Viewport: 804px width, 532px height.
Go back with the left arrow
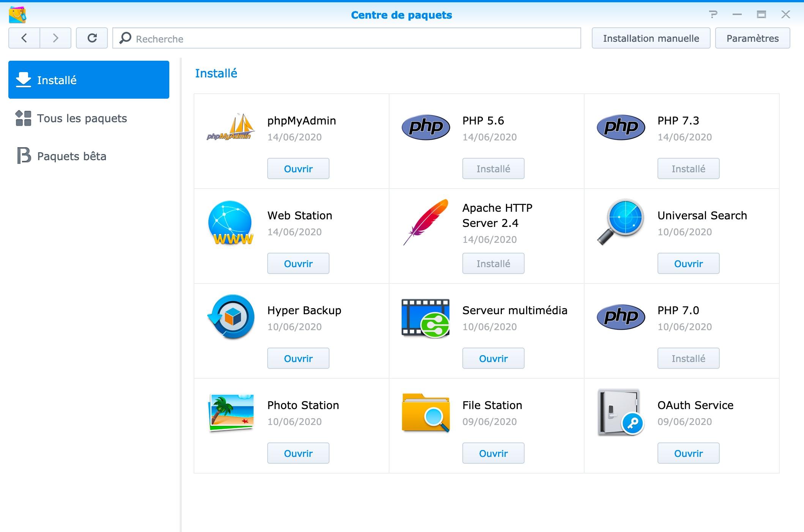24,38
